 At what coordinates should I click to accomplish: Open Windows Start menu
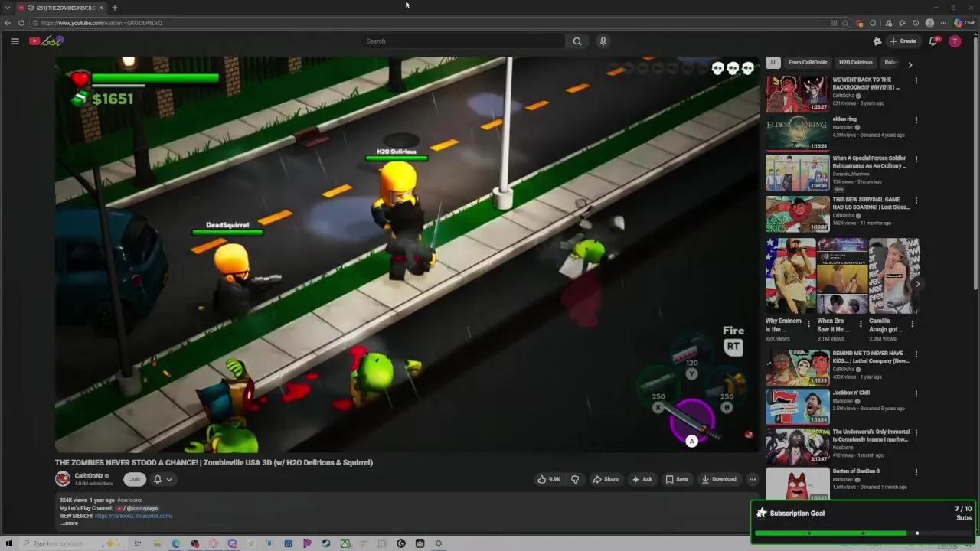pyautogui.click(x=9, y=543)
